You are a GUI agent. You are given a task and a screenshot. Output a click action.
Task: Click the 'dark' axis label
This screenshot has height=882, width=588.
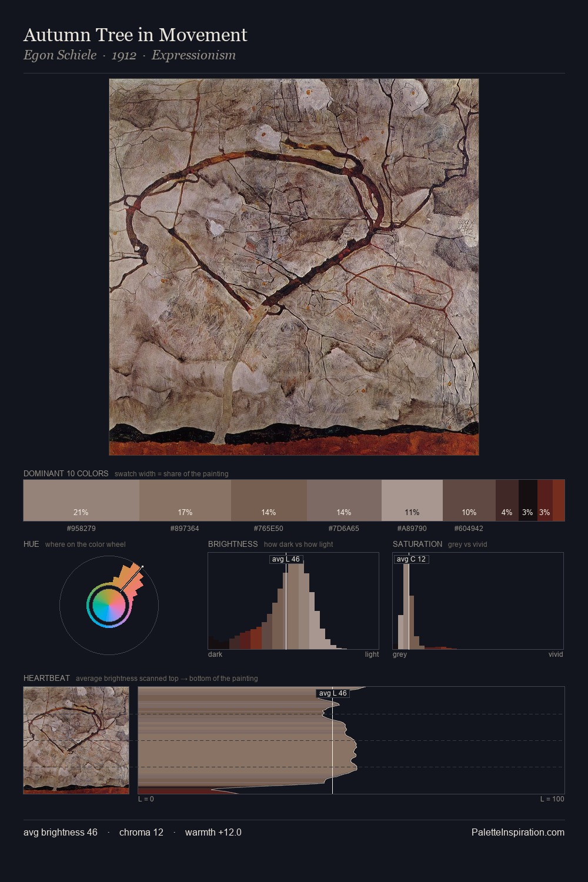215,654
